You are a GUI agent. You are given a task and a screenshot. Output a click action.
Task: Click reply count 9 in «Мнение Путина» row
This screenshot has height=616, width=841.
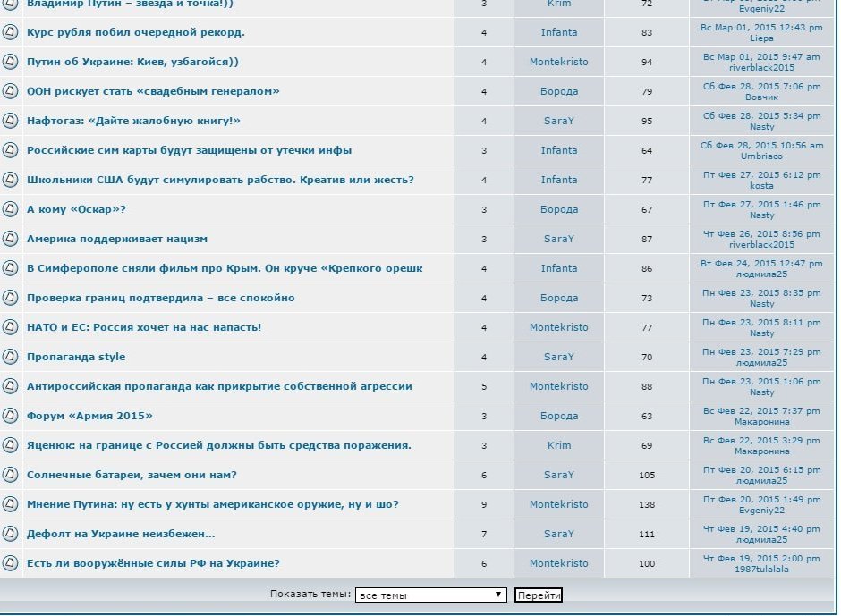(x=484, y=504)
